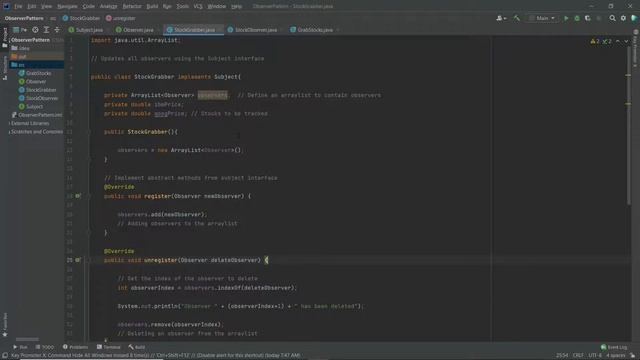
Task: Open the Event Log button
Action: click(614, 347)
